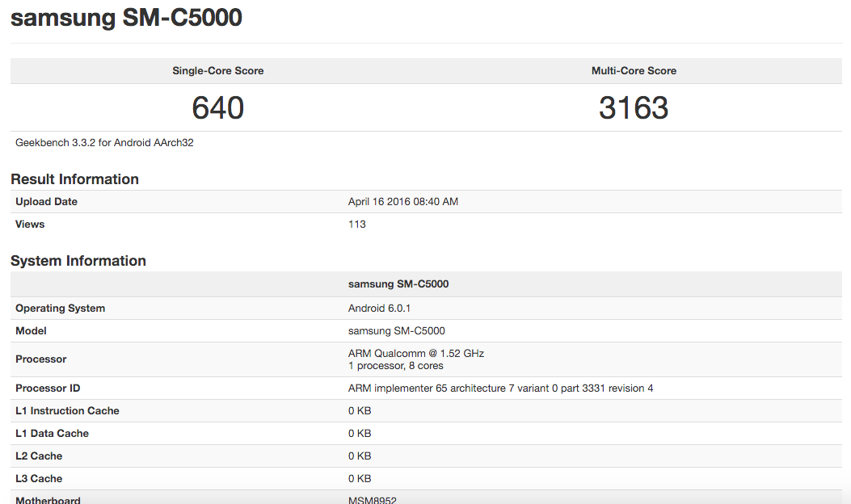Select 'Geekbench 3.3.2 for Android AArch32' text

[104, 143]
